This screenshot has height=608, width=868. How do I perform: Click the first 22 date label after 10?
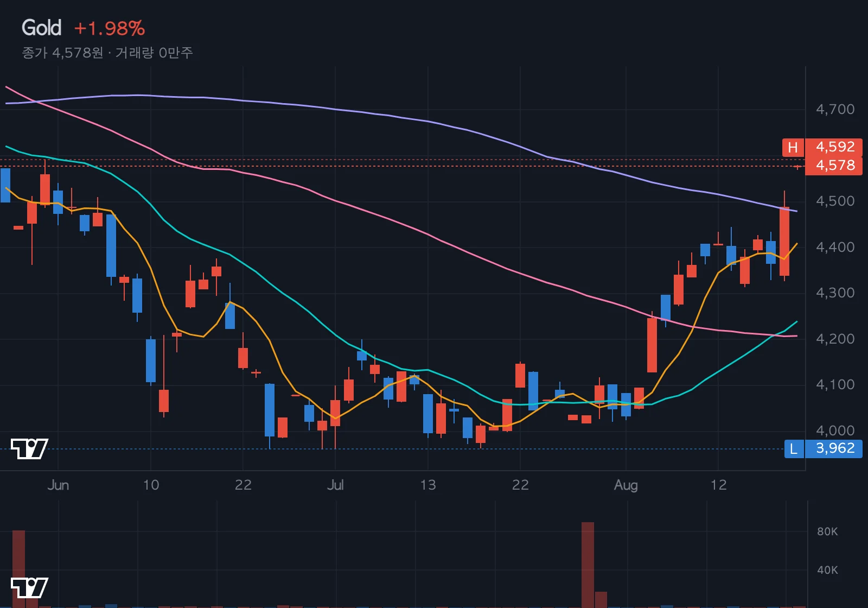click(243, 485)
